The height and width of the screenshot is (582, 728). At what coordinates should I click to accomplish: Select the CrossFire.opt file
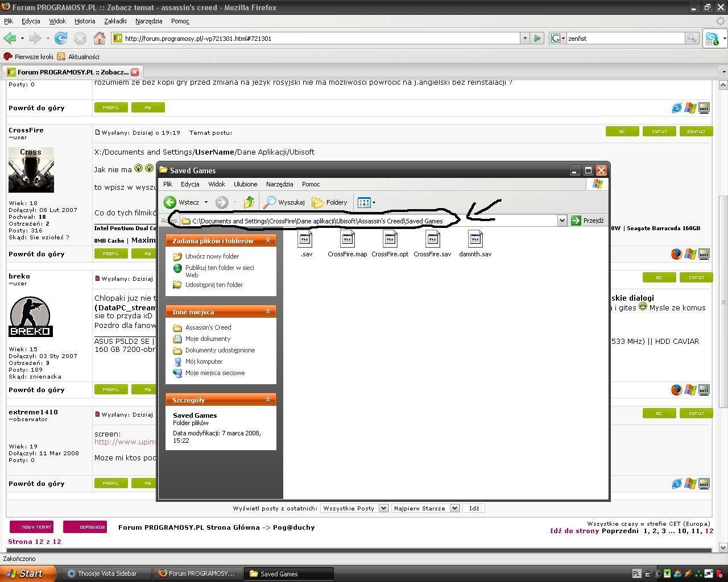tap(390, 244)
